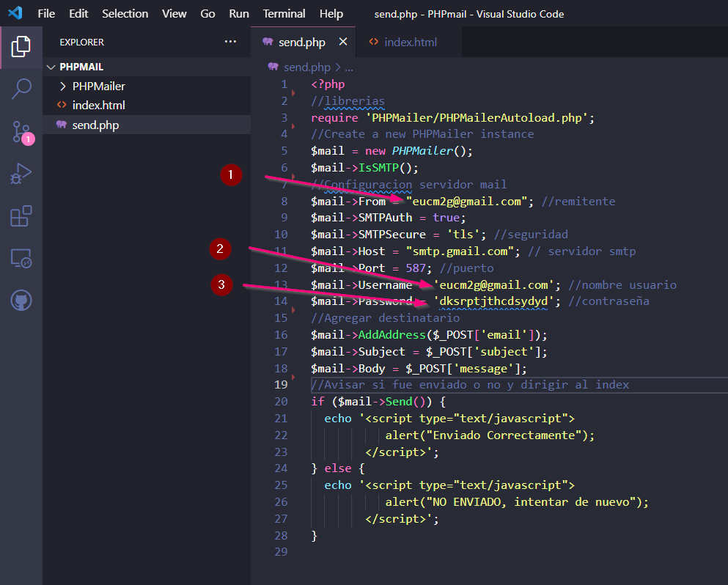
Task: Click the VS Code logo icon
Action: point(15,13)
